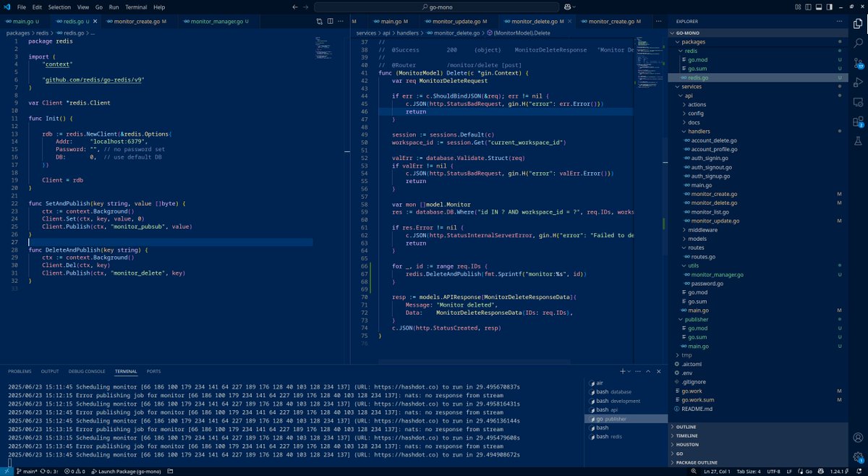Launch a new terminal with plus icon
The image size is (868, 476).
(623, 371)
